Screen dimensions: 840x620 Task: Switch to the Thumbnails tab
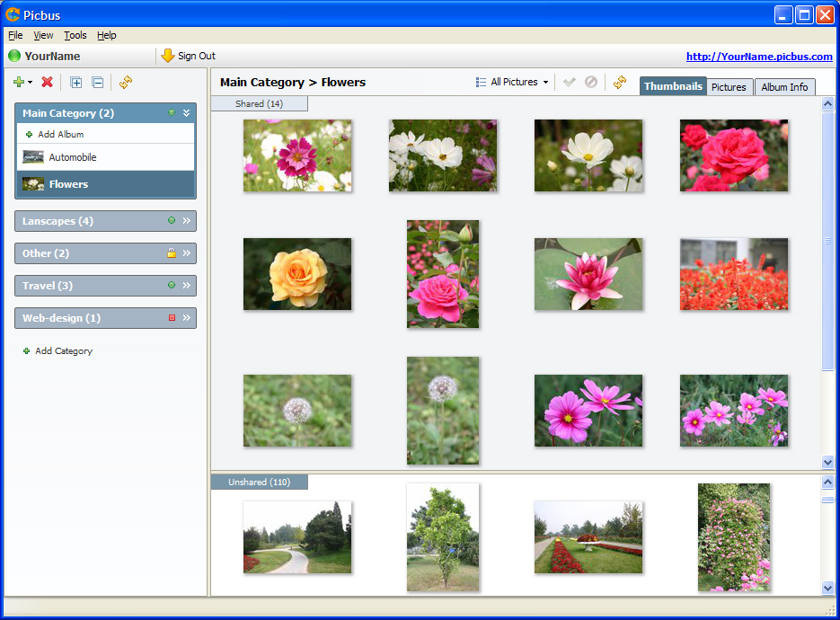(x=673, y=86)
